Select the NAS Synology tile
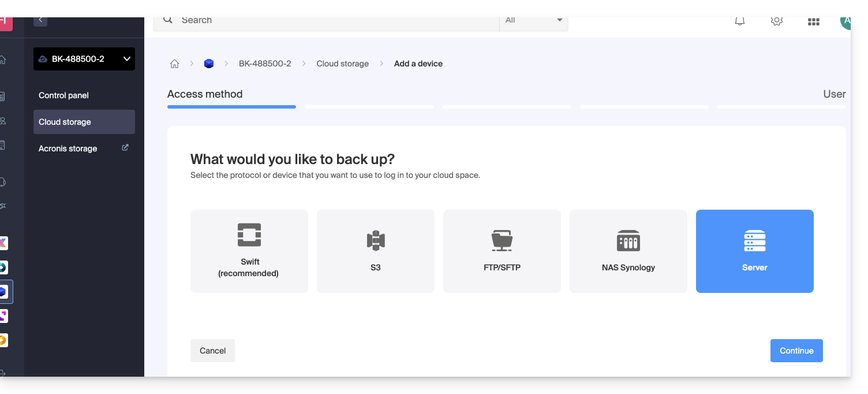Screen dimensions: 868x394 point(628,251)
